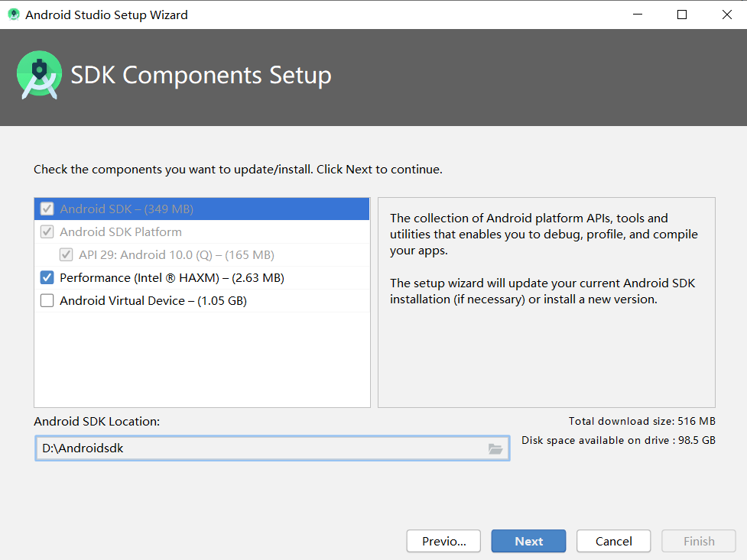This screenshot has height=560, width=747.
Task: Uncheck the Performance (Intel HAXM) checkbox
Action: pyautogui.click(x=47, y=277)
